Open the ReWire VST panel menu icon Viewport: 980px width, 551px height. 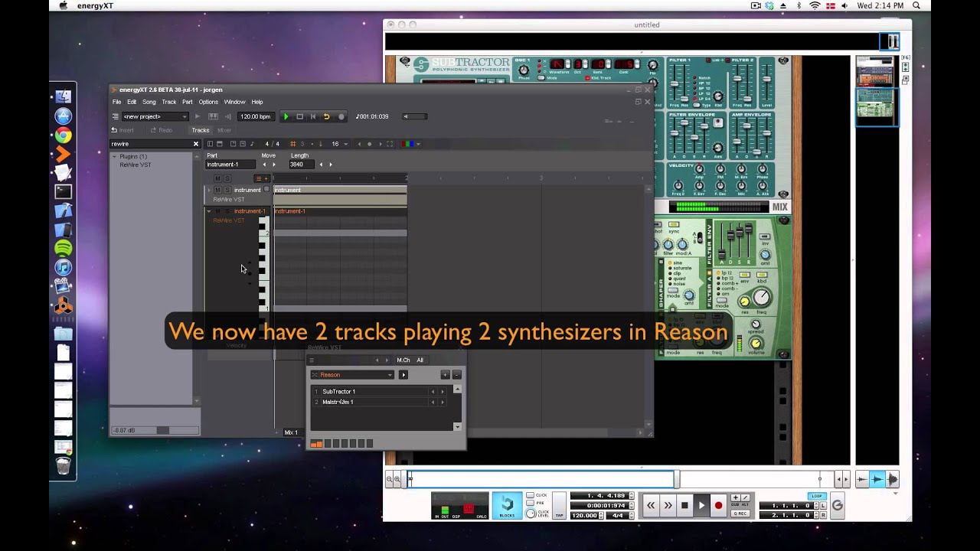(312, 360)
